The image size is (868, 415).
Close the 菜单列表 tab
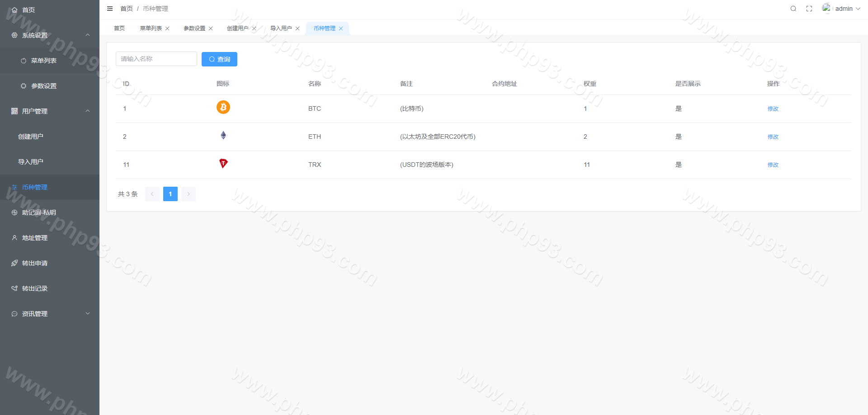[x=167, y=28]
